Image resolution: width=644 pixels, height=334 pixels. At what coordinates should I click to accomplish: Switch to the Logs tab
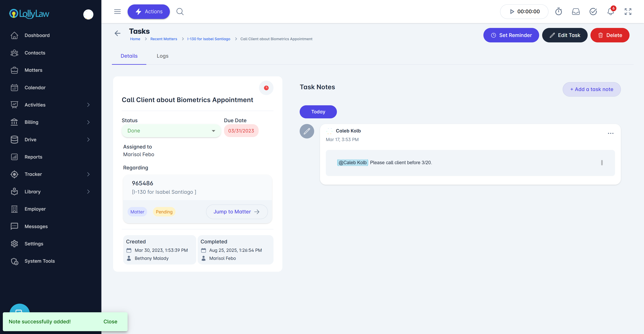[x=162, y=56]
